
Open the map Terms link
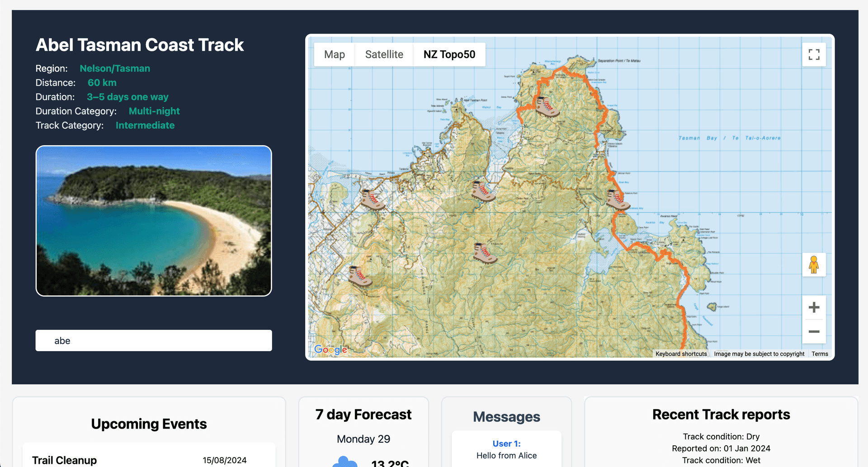(x=820, y=354)
